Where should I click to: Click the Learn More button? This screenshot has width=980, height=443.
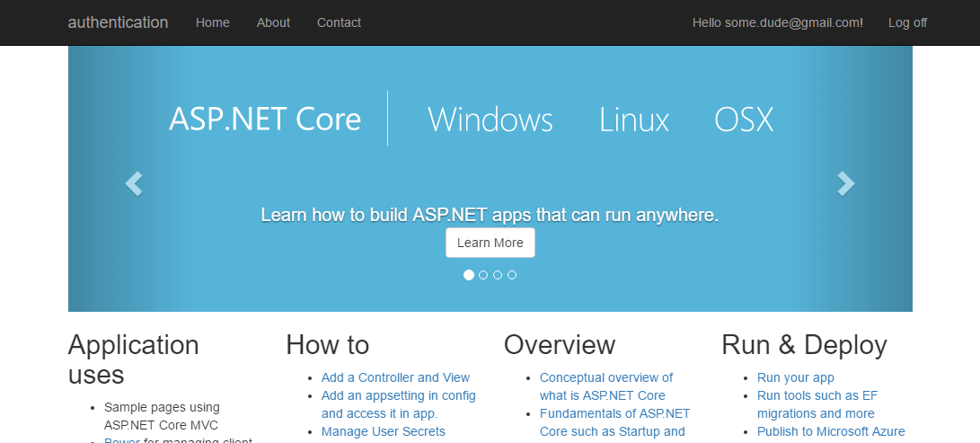click(x=490, y=243)
